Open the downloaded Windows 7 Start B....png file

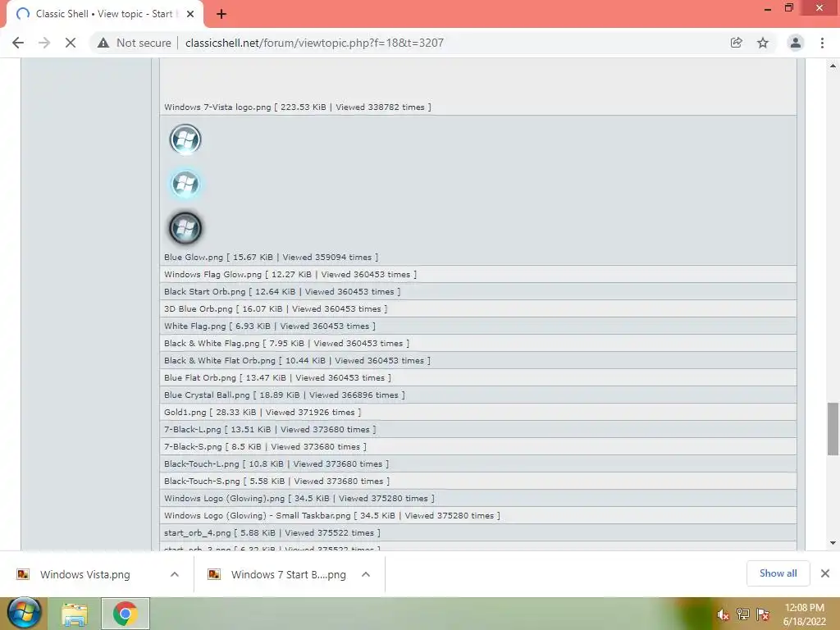(x=288, y=574)
